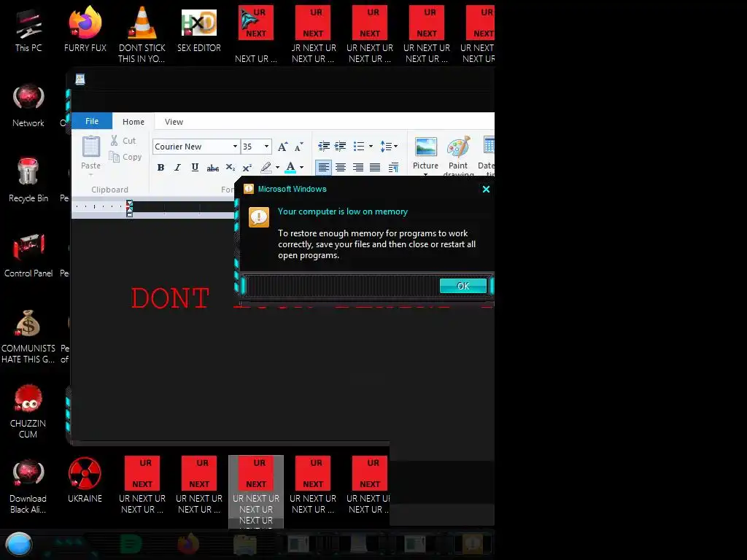The width and height of the screenshot is (747, 560).
Task: Expand the Paste options arrow below Paste
Action: (90, 175)
